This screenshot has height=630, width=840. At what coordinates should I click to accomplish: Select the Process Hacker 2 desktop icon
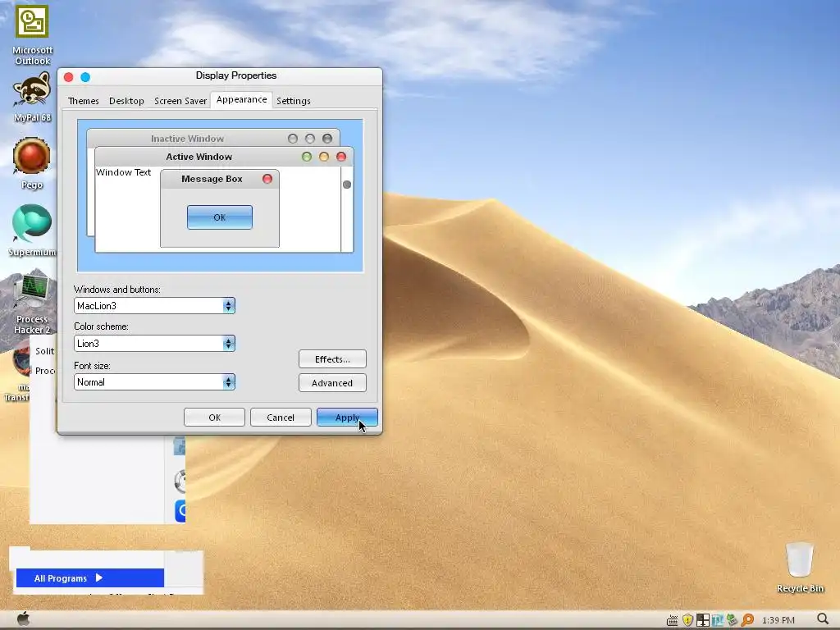(x=32, y=292)
